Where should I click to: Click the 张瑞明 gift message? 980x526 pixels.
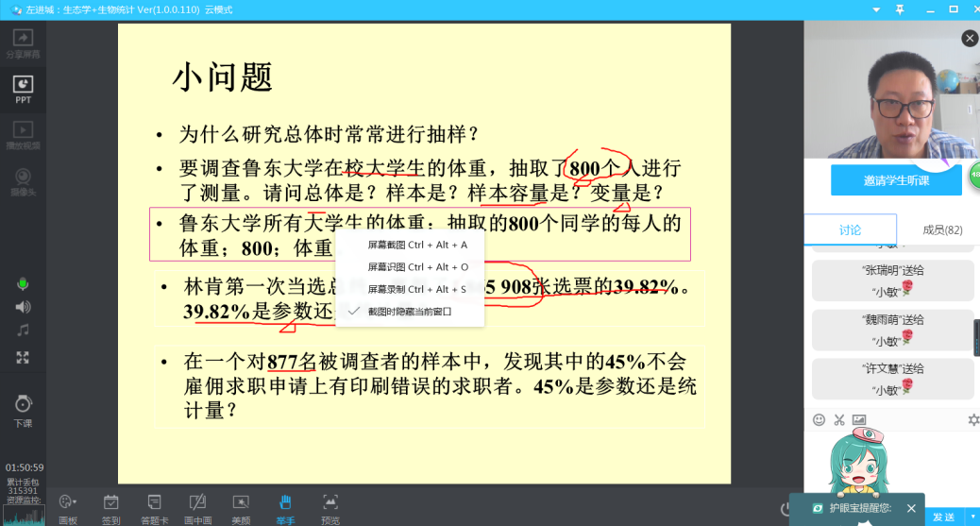pos(892,280)
